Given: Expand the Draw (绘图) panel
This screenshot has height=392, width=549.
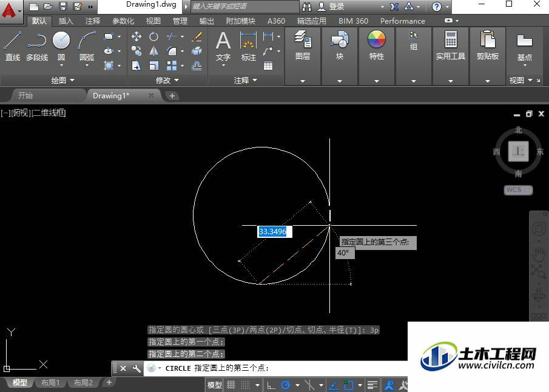Looking at the screenshot, I should click(63, 80).
